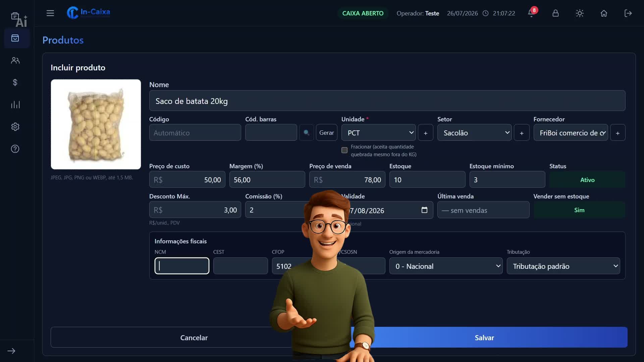644x362 pixels.
Task: Toggle the hamburger menu icon
Action: (x=50, y=13)
